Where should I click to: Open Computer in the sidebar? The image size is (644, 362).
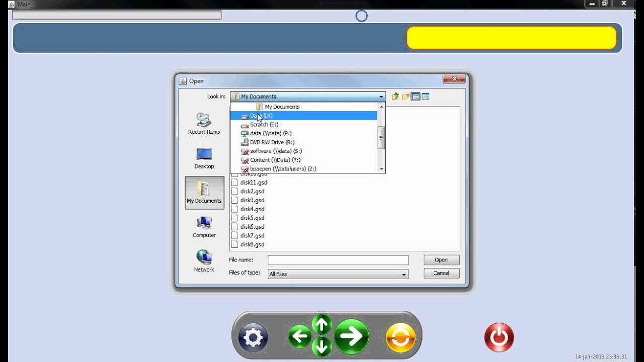coord(204,227)
